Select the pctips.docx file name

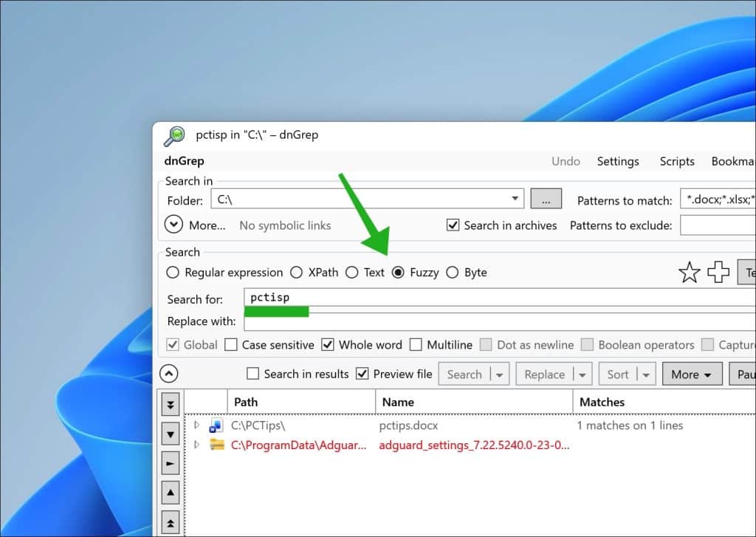point(408,425)
